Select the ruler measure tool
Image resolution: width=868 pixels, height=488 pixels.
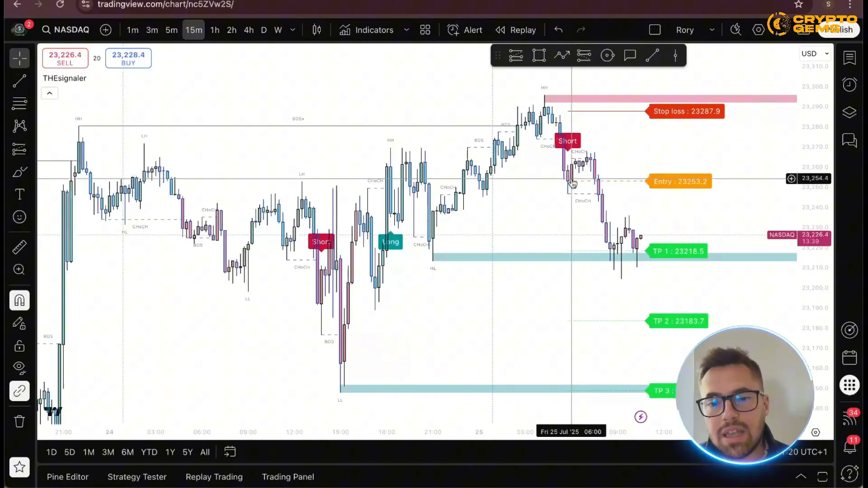coord(19,247)
